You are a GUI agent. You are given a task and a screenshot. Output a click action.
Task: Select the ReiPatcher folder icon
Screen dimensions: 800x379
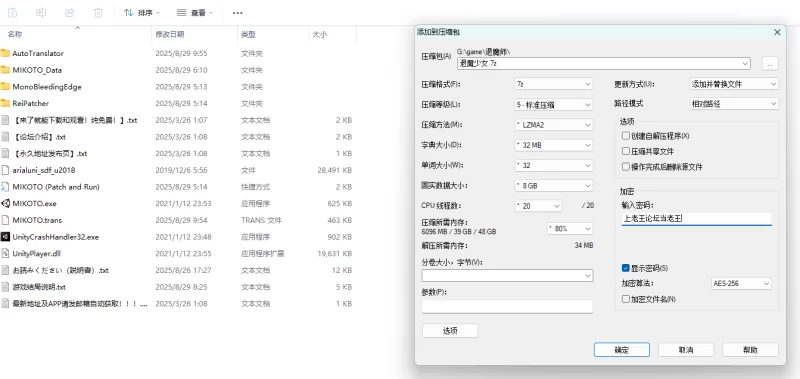[6, 103]
